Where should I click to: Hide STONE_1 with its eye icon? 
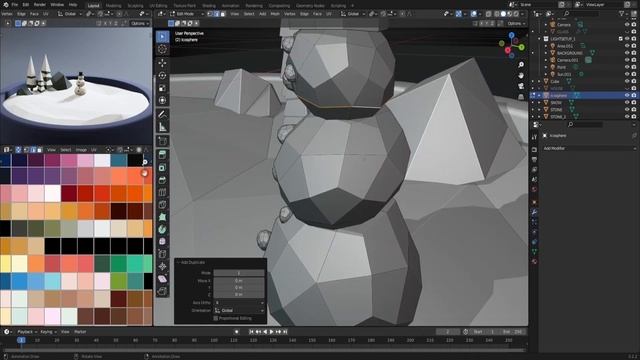pos(627,117)
